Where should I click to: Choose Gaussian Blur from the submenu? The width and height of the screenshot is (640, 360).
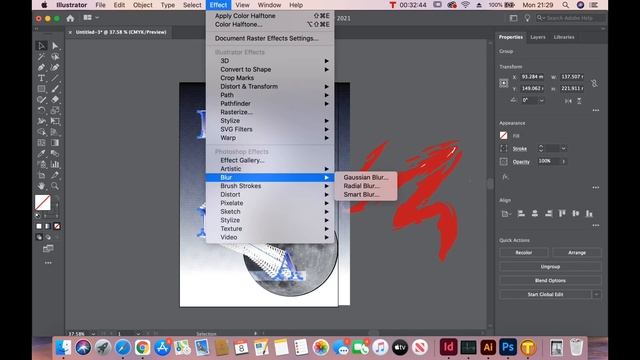pos(366,177)
